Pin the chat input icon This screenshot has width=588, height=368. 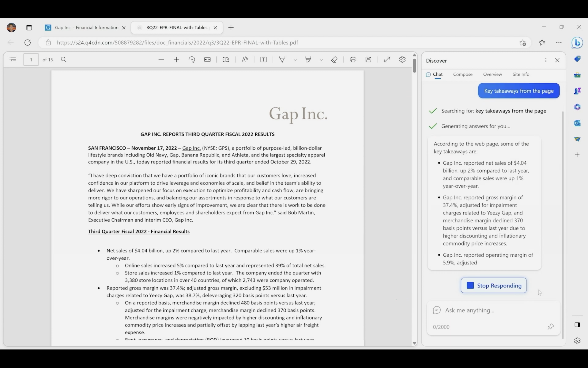(x=551, y=327)
